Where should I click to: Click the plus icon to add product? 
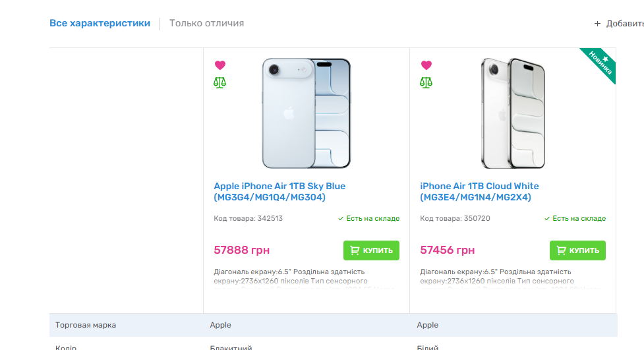pos(597,24)
